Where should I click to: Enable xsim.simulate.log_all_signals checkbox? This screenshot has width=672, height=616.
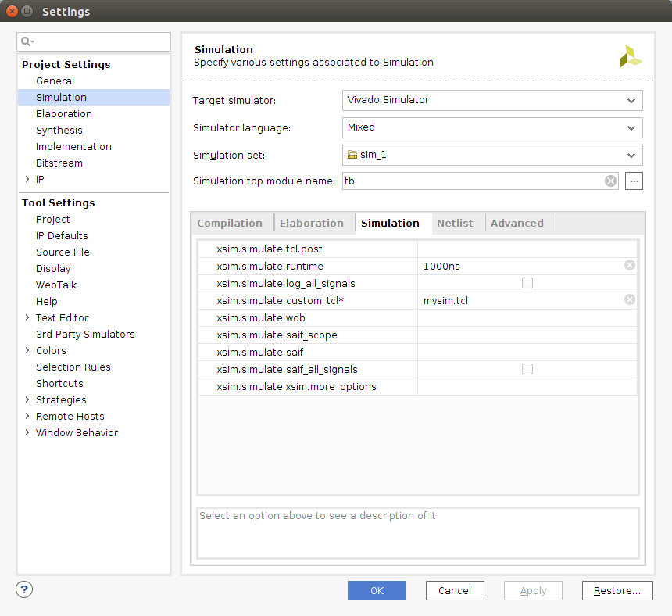click(x=527, y=283)
